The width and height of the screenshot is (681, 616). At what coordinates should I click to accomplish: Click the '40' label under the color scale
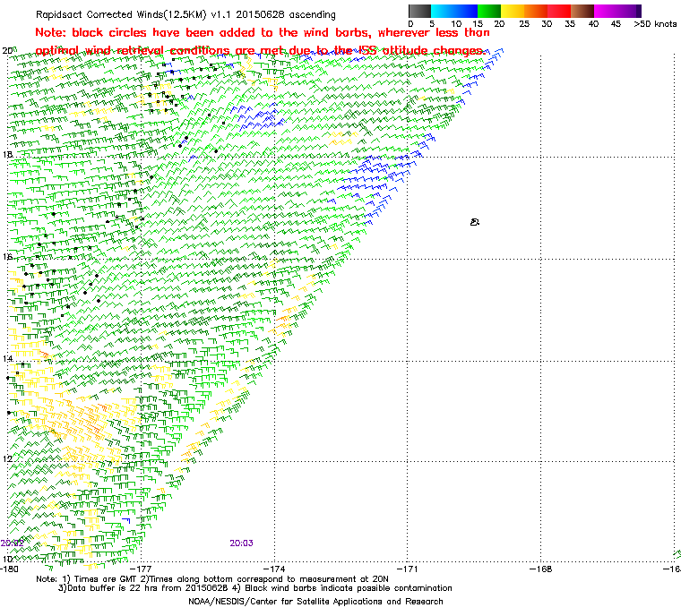pos(593,24)
